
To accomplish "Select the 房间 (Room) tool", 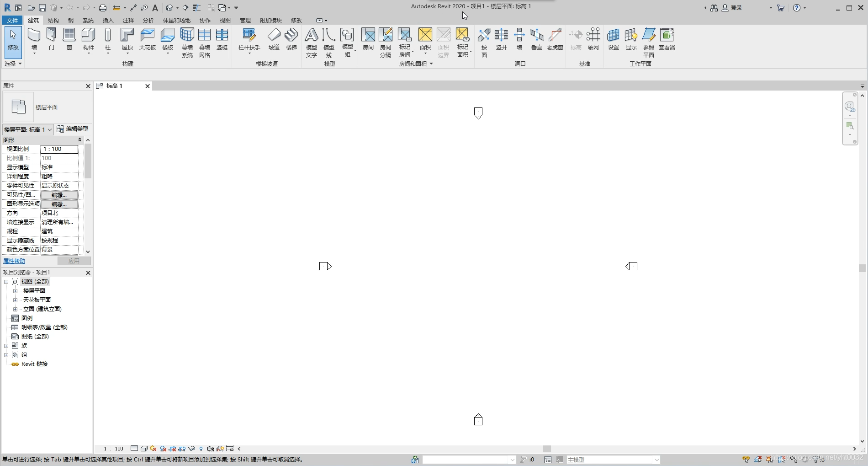I will tap(368, 39).
